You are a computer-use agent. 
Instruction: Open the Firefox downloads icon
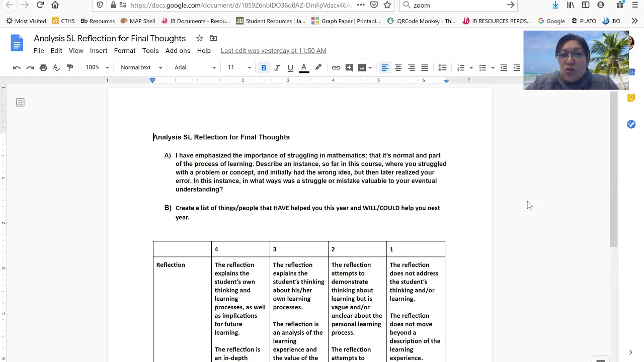click(555, 5)
